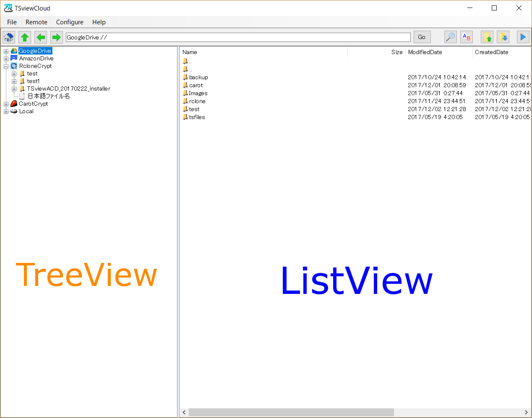Open the Remote menu
Viewport: 532px width, 418px height.
(37, 22)
